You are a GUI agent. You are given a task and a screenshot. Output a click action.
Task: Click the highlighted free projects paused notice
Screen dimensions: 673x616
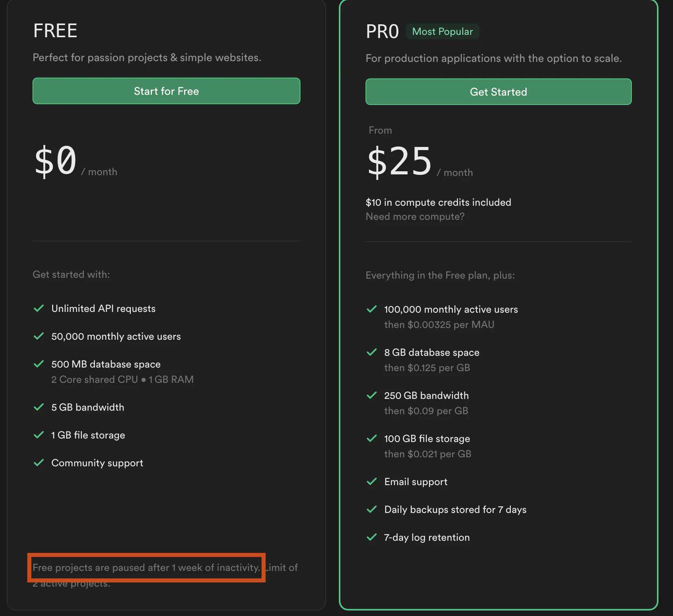pos(147,567)
